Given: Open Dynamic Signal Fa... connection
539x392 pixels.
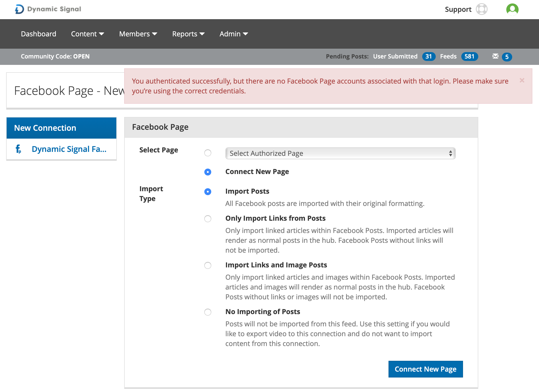Looking at the screenshot, I should pos(69,149).
